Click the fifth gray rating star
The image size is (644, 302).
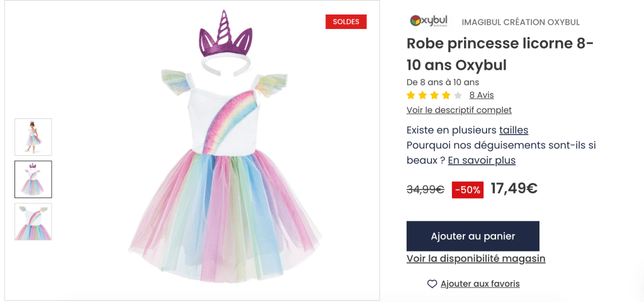(x=458, y=96)
